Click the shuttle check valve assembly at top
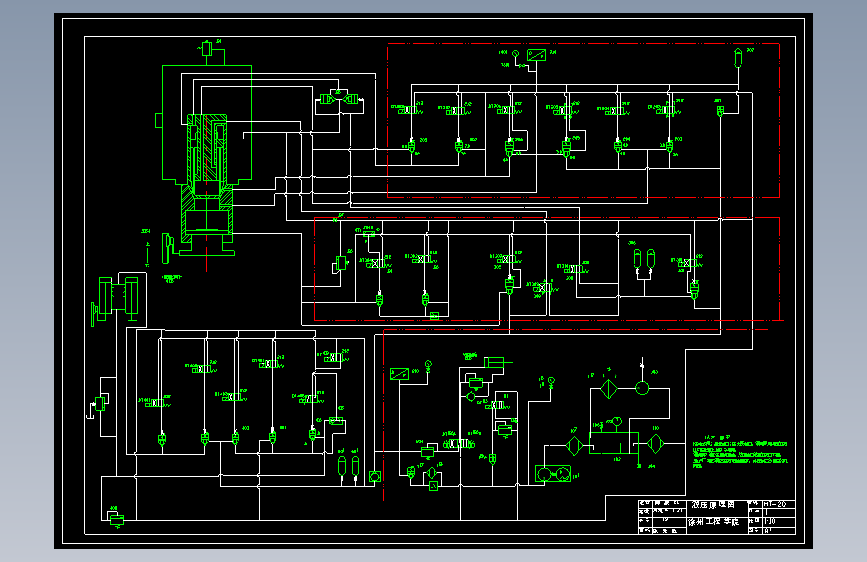Screen dimensions: 867x562 point(340,100)
